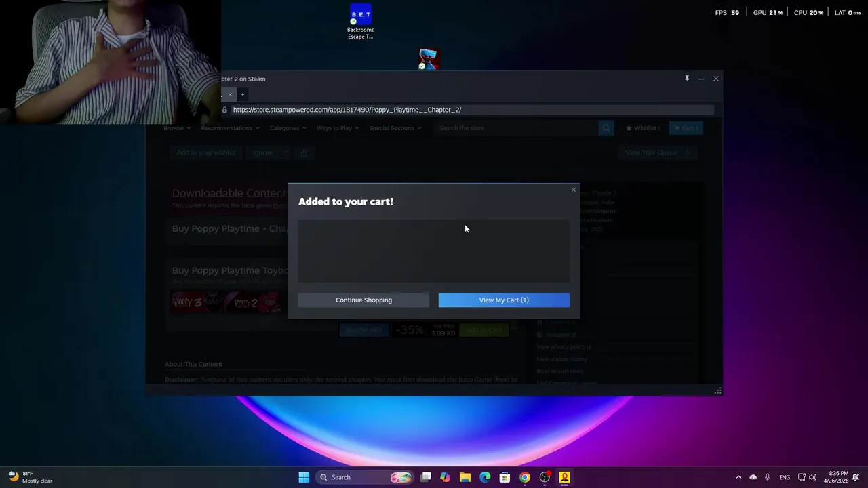Open a new tab in the Steam browser

(242, 94)
